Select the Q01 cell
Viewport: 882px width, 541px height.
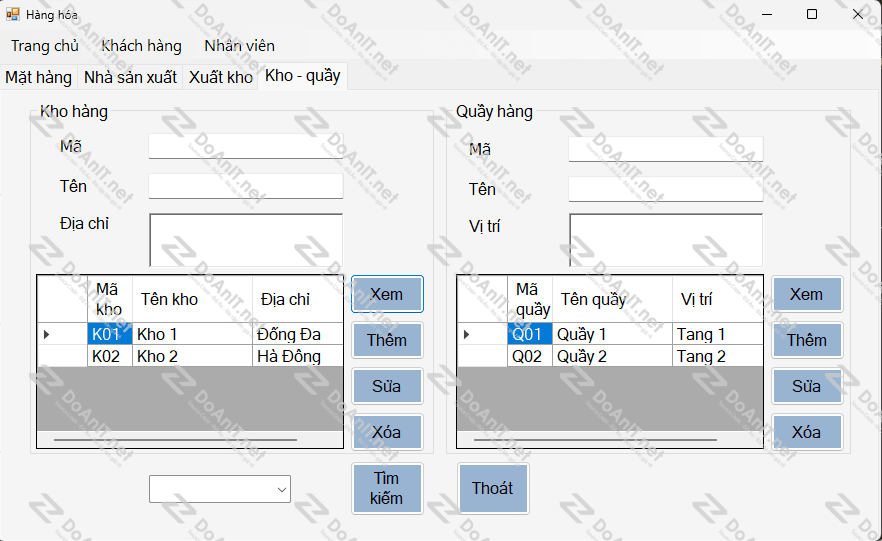[530, 334]
